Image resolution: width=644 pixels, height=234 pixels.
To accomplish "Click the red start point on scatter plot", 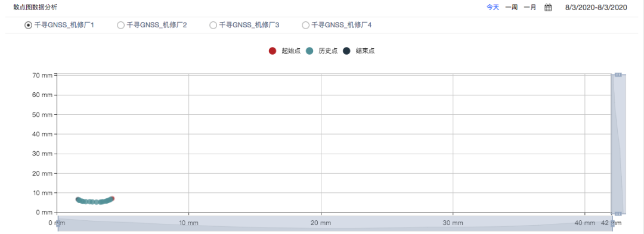I will pos(112,198).
